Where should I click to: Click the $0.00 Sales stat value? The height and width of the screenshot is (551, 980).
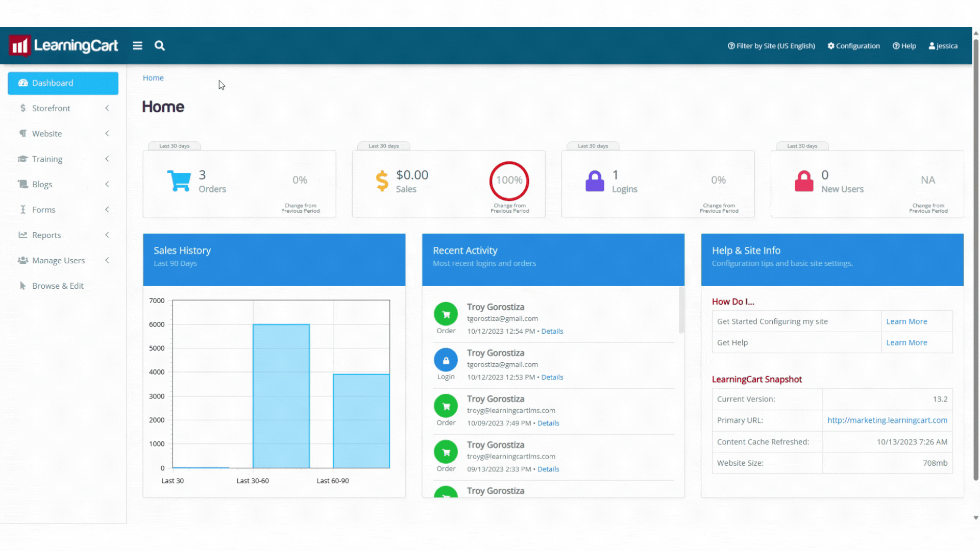[412, 175]
